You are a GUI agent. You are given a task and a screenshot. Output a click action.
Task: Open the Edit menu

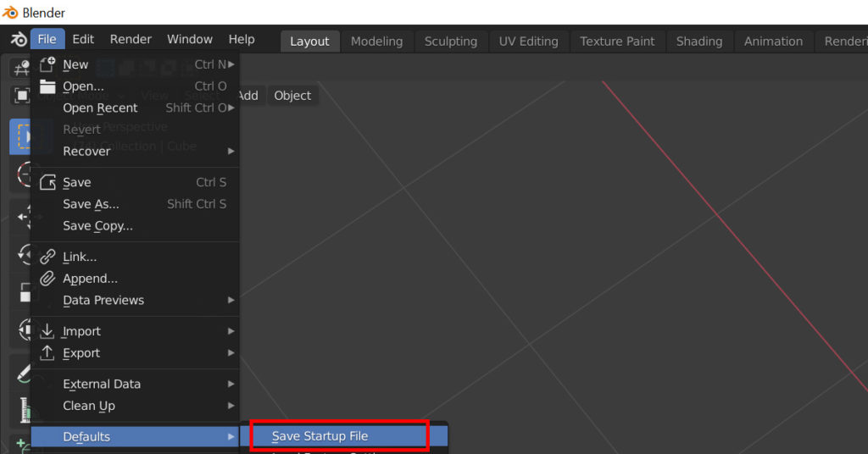point(83,39)
